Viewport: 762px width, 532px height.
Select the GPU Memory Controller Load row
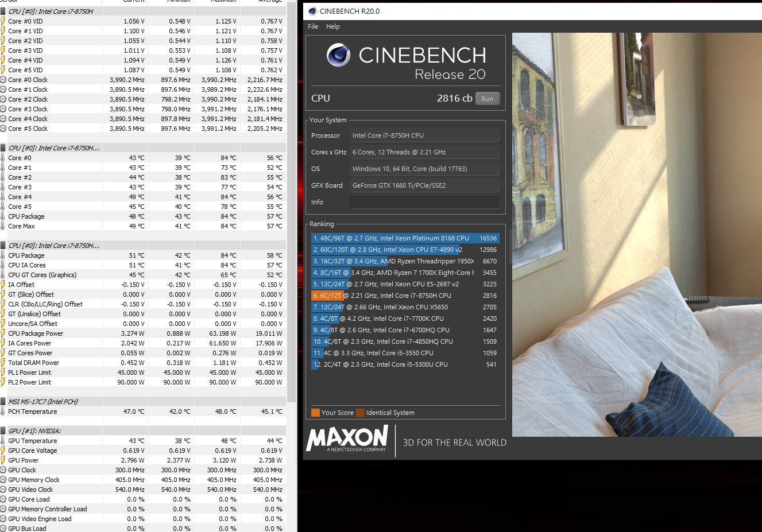coord(142,509)
